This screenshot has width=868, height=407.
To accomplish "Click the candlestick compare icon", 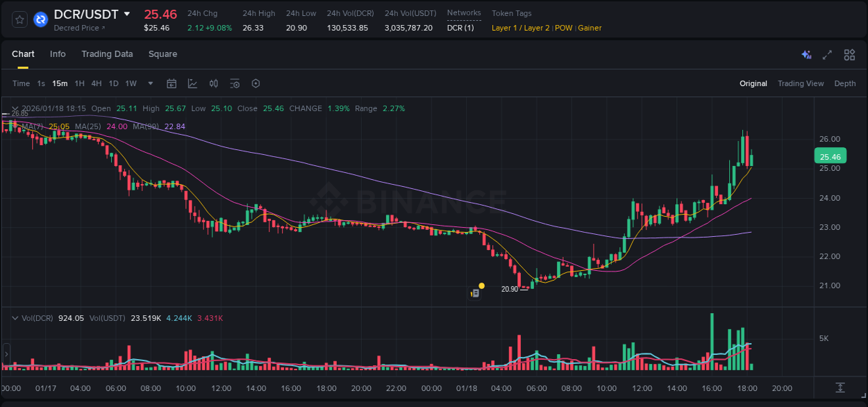I will (x=214, y=83).
